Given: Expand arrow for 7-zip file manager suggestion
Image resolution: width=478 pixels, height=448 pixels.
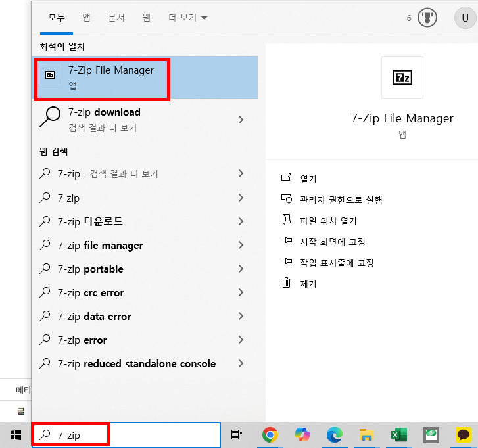Looking at the screenshot, I should 241,245.
